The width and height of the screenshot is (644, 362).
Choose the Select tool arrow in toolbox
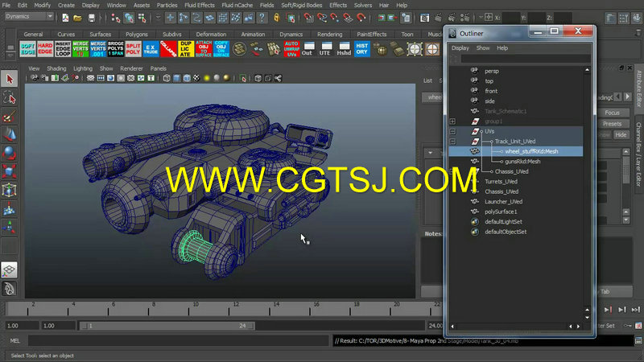coord(9,79)
